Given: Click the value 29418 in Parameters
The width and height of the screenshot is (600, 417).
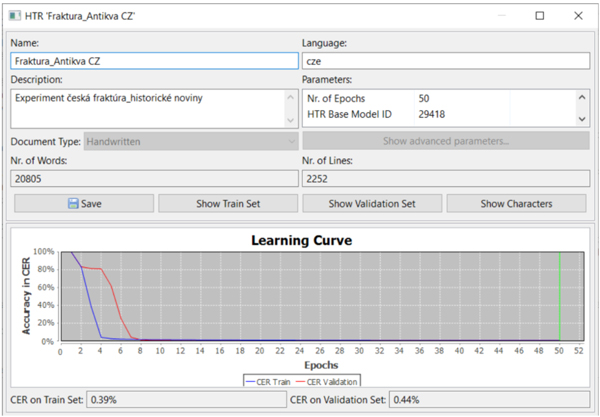Looking at the screenshot, I should (x=432, y=114).
